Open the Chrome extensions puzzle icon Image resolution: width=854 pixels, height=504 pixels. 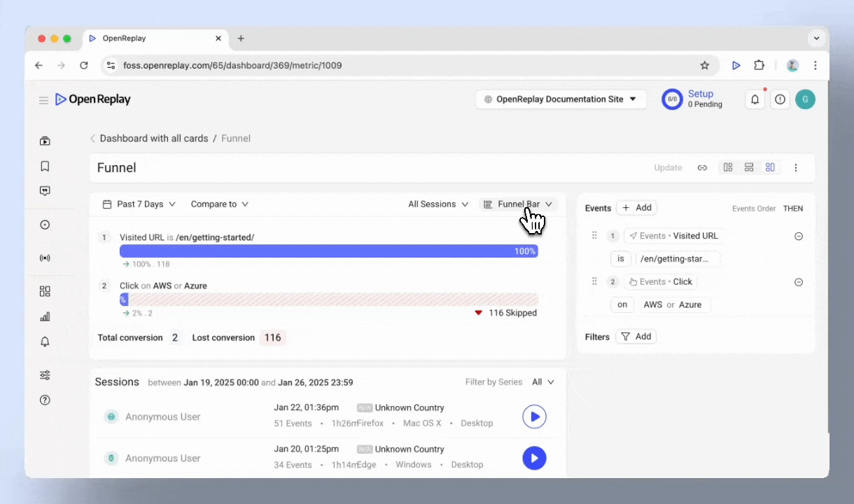[x=759, y=65]
